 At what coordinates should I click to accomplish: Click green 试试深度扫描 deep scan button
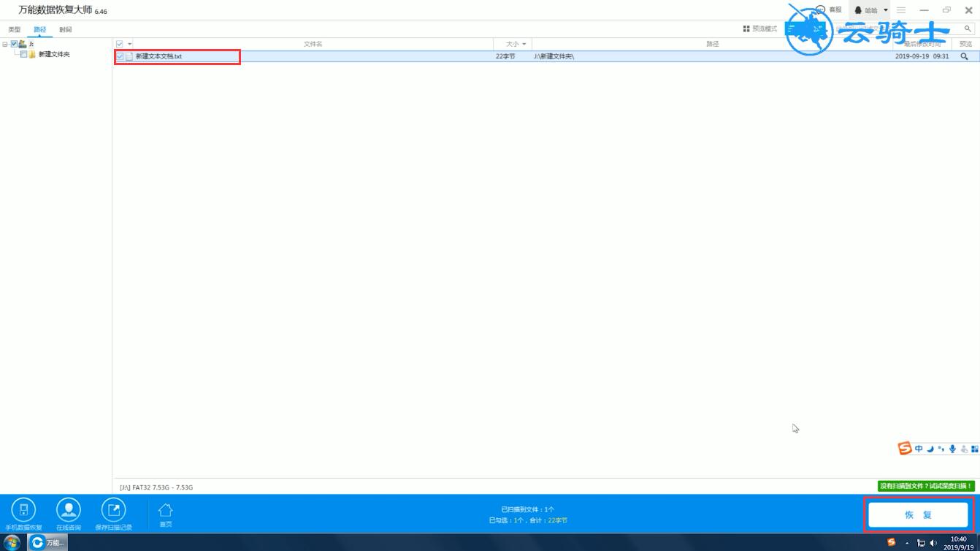click(926, 486)
